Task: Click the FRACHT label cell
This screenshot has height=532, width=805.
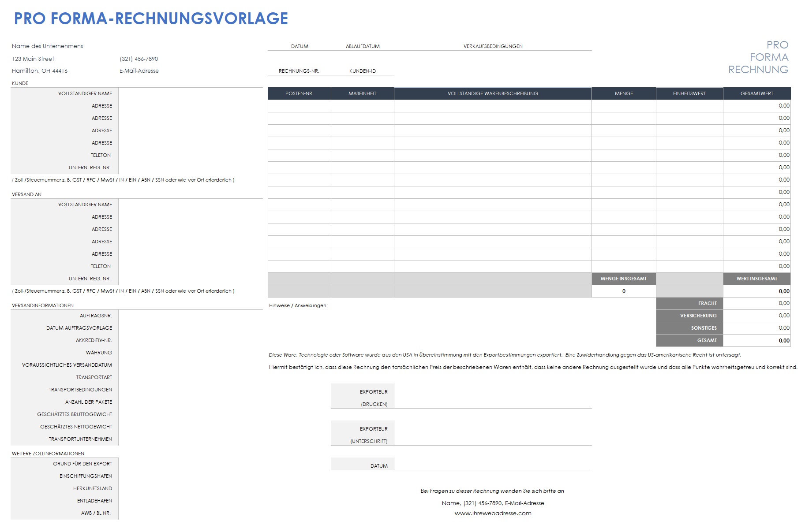Action: point(689,304)
